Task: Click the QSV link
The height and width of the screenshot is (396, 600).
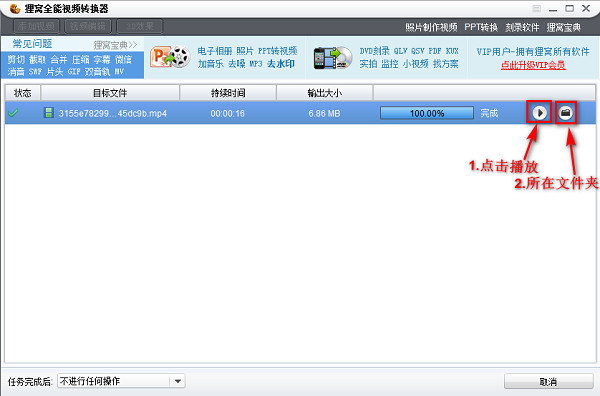Action: click(x=418, y=51)
